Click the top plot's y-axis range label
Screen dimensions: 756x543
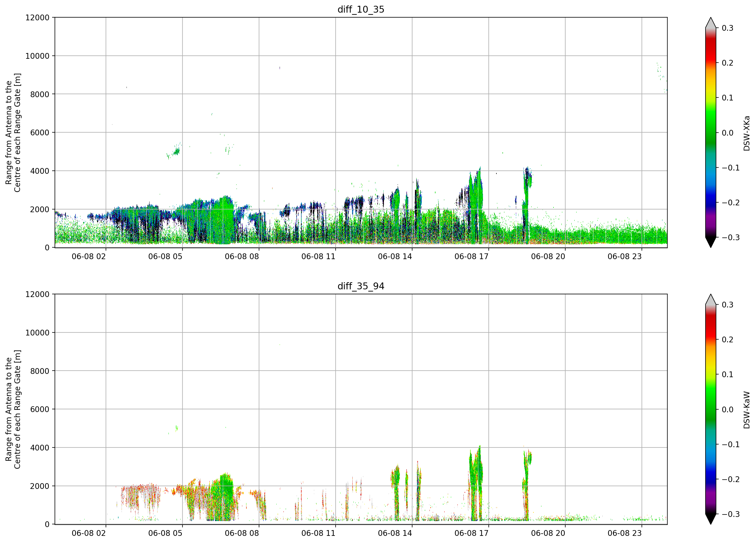coord(13,133)
